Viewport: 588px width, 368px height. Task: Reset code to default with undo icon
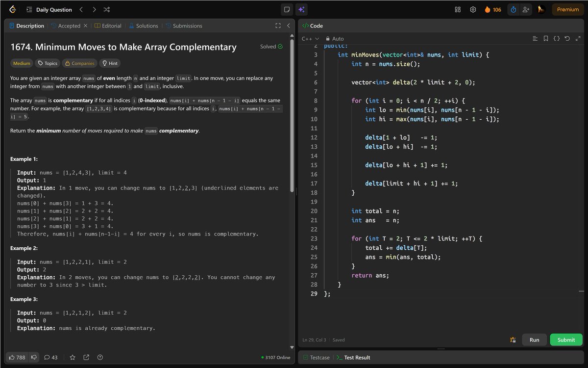pyautogui.click(x=567, y=38)
